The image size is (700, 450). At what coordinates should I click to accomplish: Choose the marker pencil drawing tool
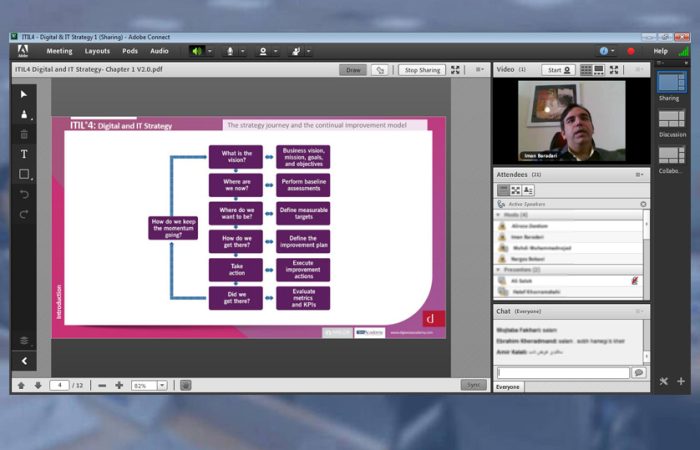point(24,115)
